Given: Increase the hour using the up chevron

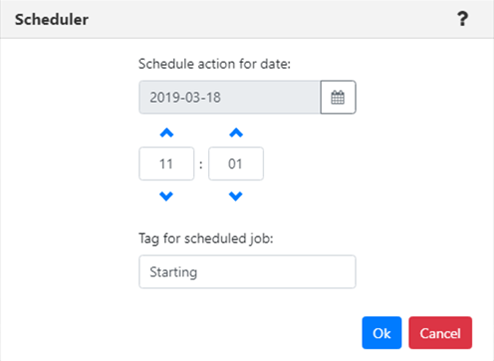Looking at the screenshot, I should (167, 133).
